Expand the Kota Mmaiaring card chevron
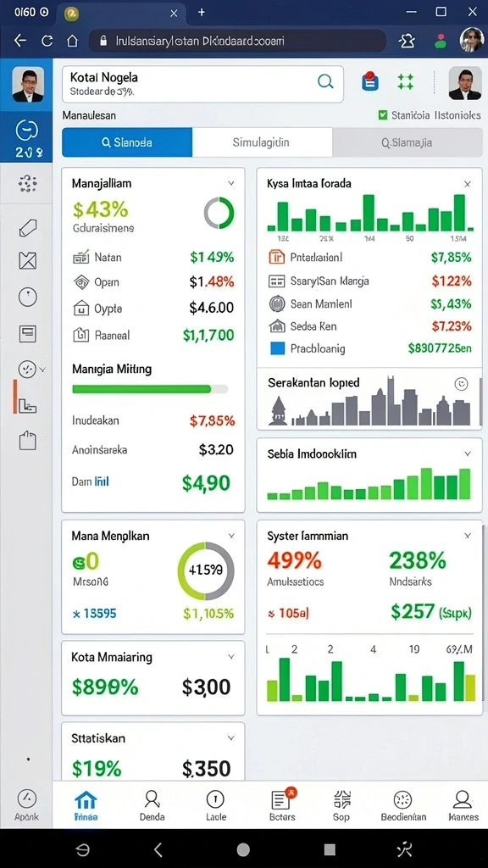This screenshot has height=868, width=488. [x=231, y=657]
